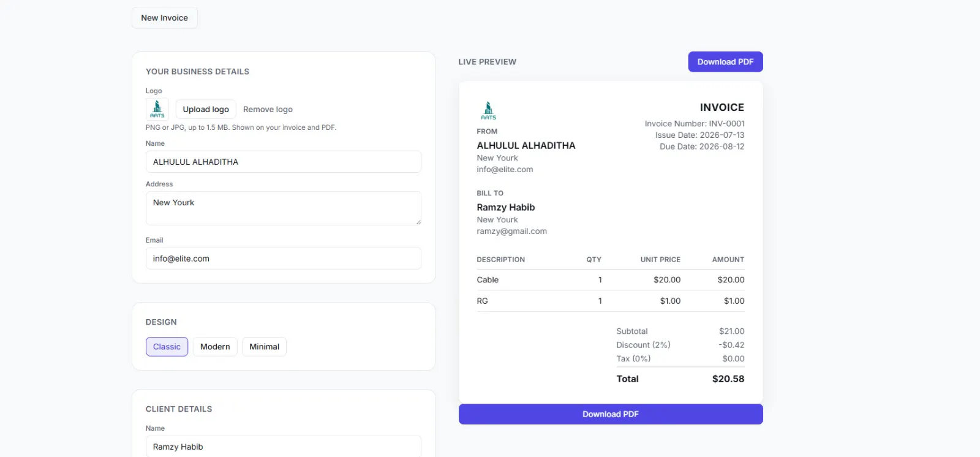
Task: Click the Cable row description
Action: tap(488, 280)
